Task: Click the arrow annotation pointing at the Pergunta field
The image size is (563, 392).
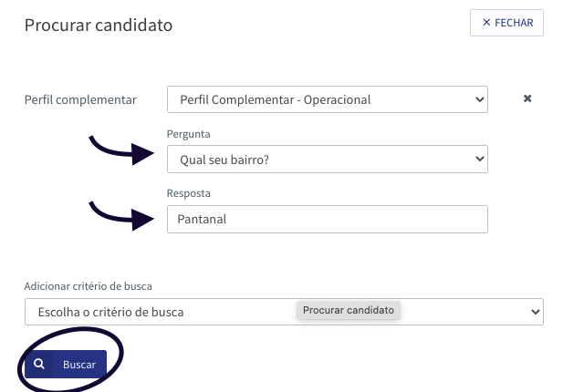Action: click(x=121, y=150)
